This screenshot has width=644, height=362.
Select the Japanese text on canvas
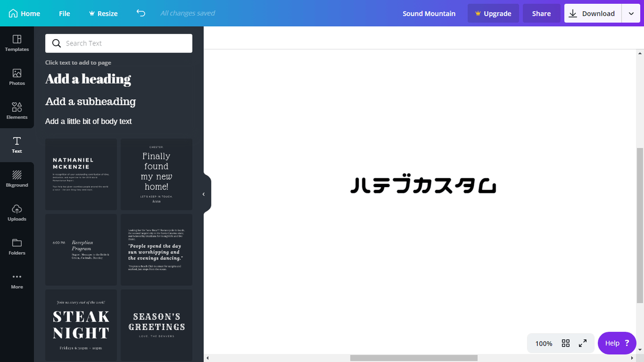(x=423, y=186)
